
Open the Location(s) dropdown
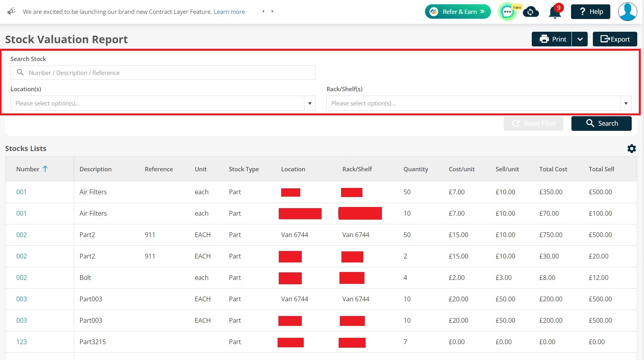tap(163, 103)
